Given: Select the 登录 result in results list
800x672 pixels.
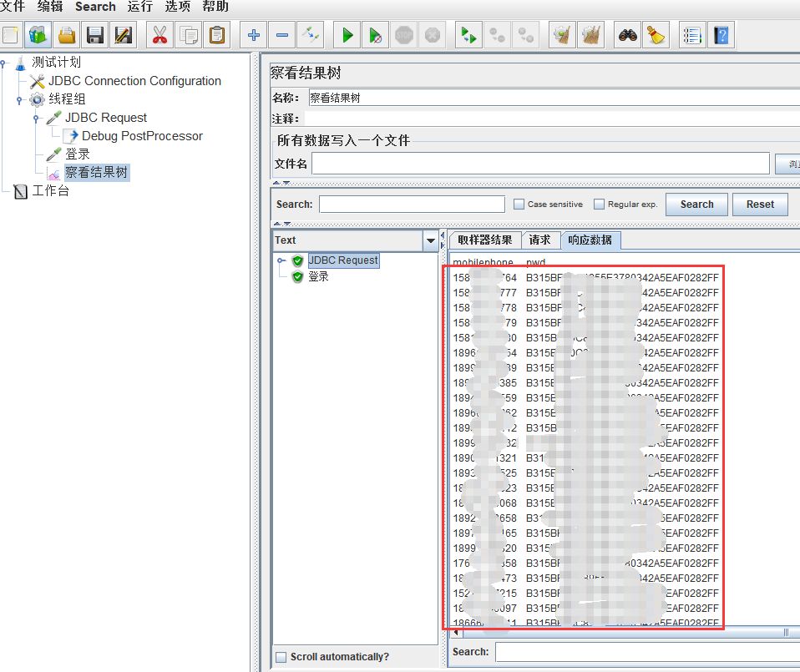Looking at the screenshot, I should click(318, 277).
